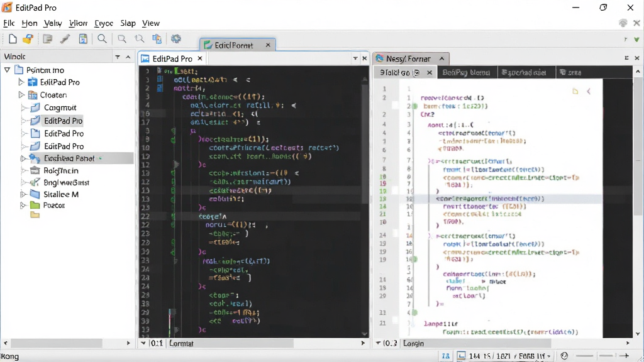Select the Cagmoit tree item
This screenshot has width=644, height=362.
(x=60, y=107)
